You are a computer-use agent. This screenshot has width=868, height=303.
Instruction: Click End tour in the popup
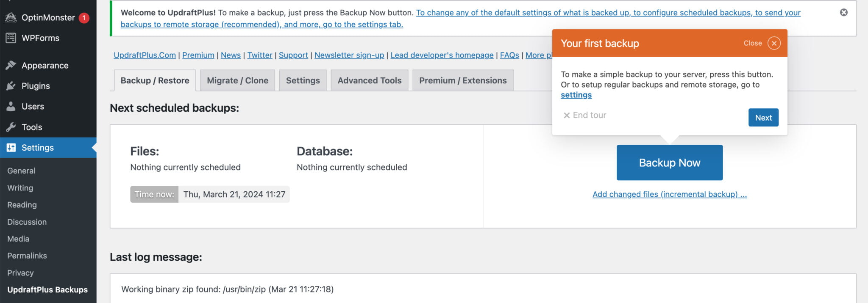585,115
